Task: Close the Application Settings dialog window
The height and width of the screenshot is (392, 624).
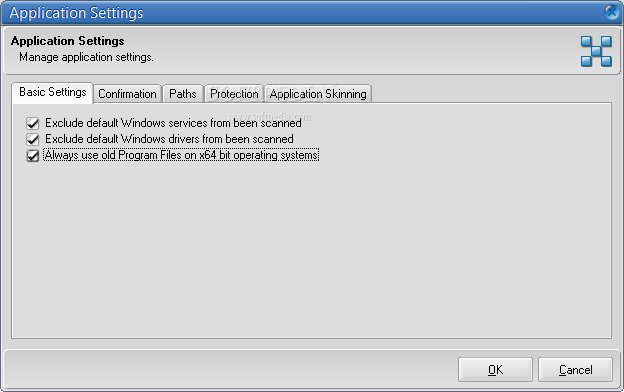Action: coord(612,12)
